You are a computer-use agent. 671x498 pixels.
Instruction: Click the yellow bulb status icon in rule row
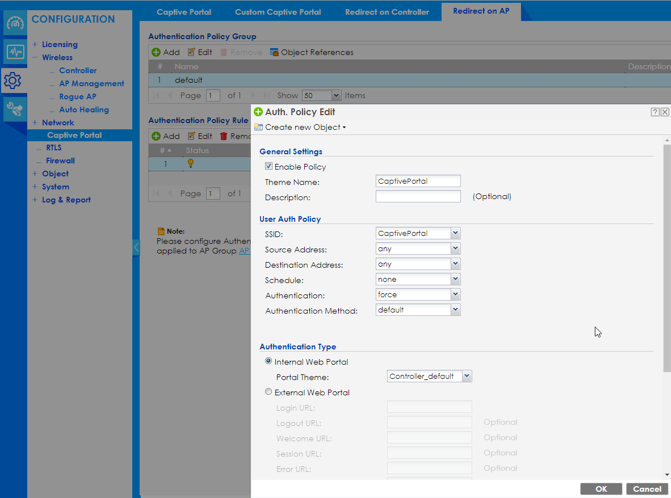tap(190, 164)
